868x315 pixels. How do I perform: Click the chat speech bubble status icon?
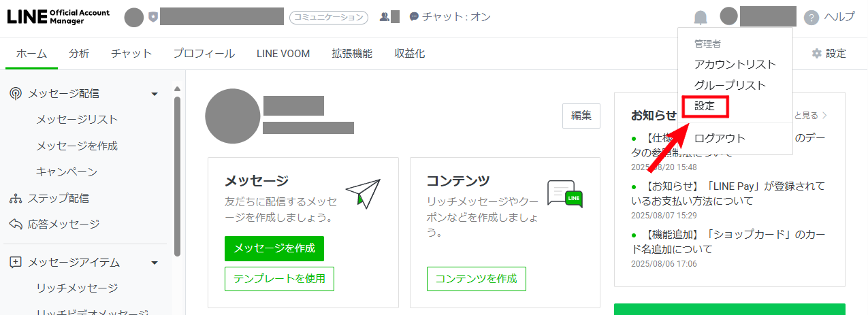(x=414, y=17)
